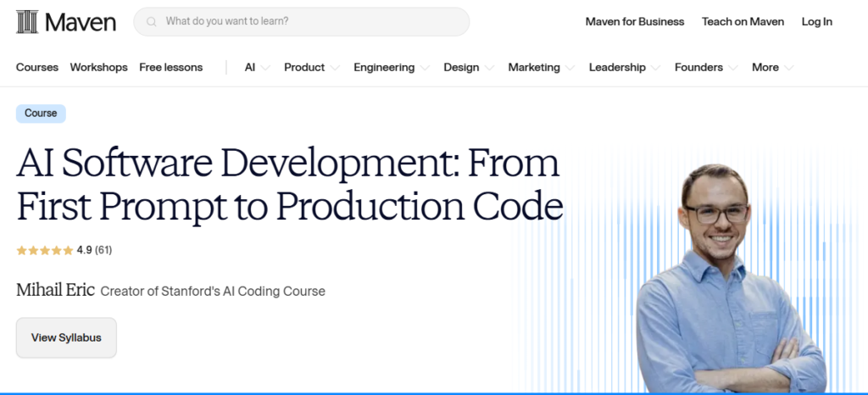Click the Maven logo icon
This screenshot has height=395, width=868.
click(27, 22)
